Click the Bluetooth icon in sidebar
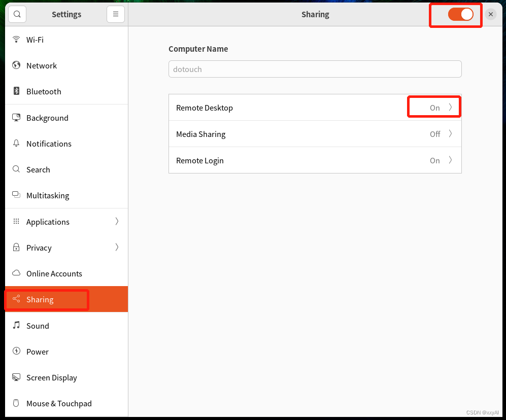 pos(16,91)
